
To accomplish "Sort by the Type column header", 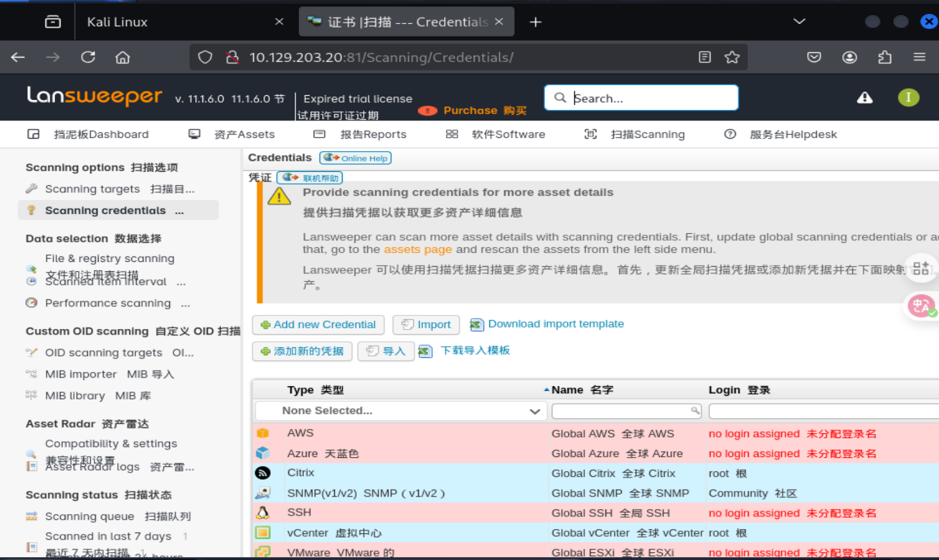I will click(315, 390).
